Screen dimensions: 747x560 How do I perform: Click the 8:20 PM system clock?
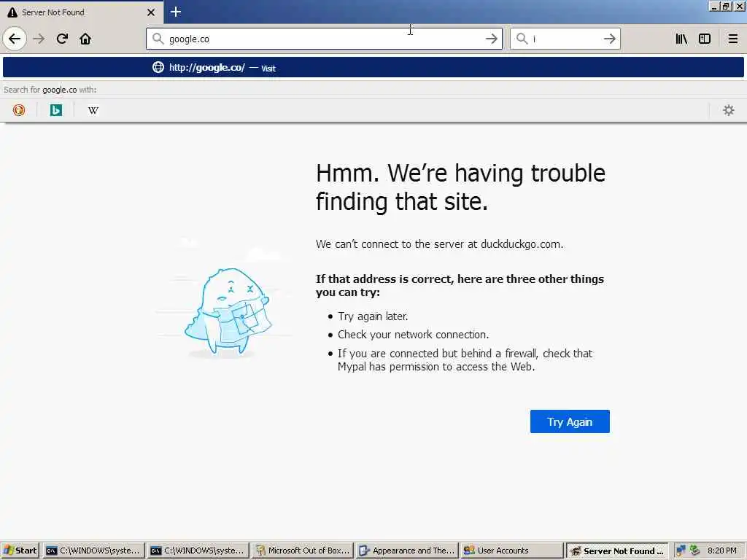[x=721, y=551]
